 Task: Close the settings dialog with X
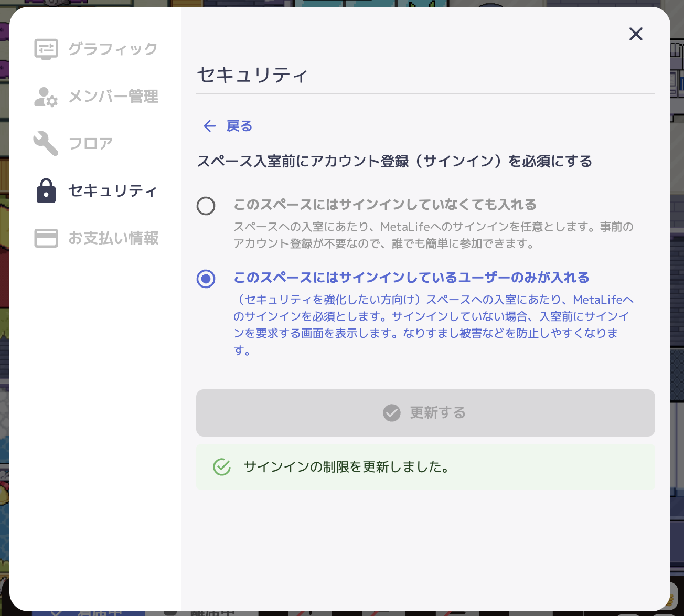coord(636,34)
